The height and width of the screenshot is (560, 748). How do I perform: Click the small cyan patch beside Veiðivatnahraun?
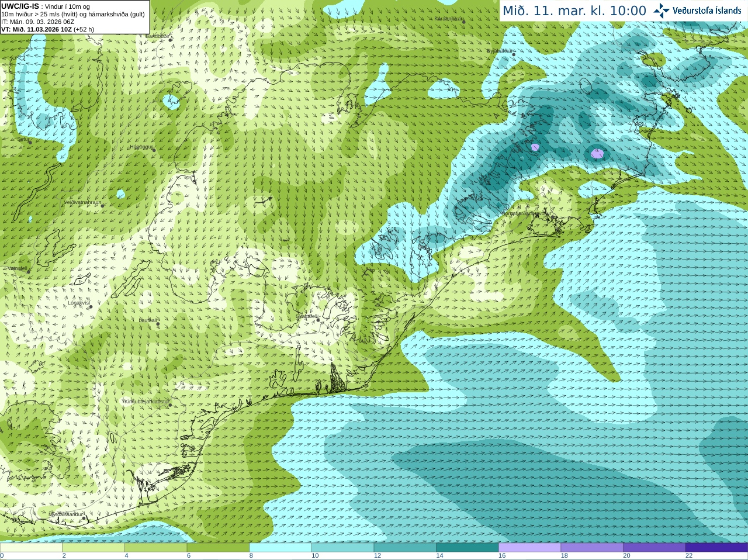(x=120, y=193)
